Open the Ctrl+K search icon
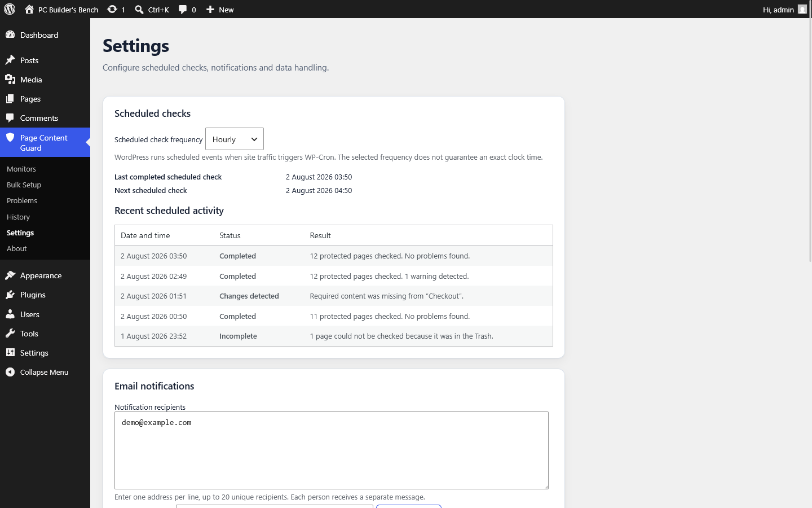This screenshot has width=812, height=508. pos(139,9)
